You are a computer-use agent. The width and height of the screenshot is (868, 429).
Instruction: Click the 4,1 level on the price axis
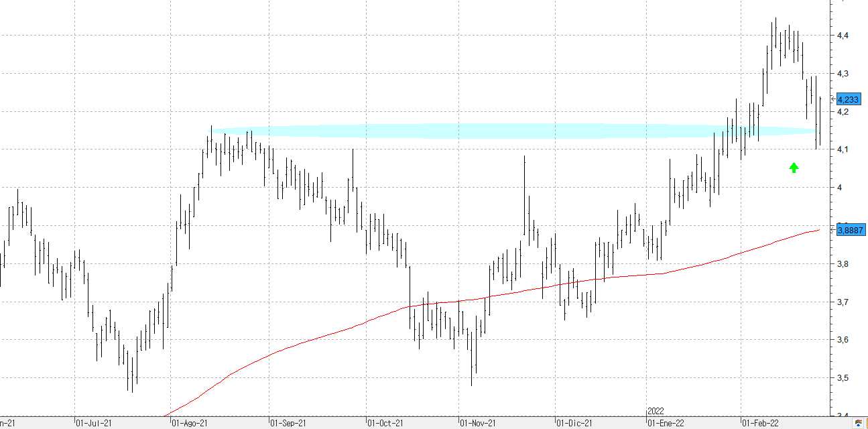click(x=843, y=149)
